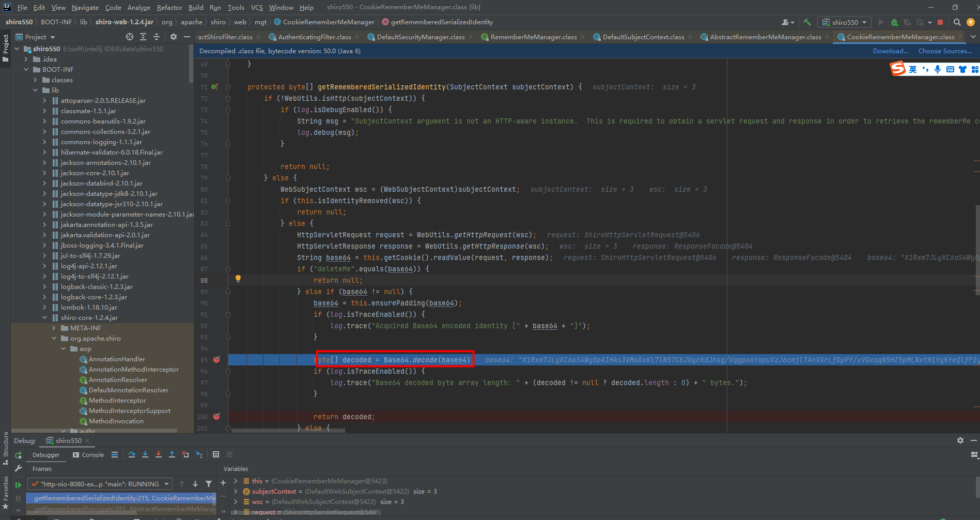This screenshot has height=520, width=980.
Task: Expand the wsc variable node
Action: point(236,502)
